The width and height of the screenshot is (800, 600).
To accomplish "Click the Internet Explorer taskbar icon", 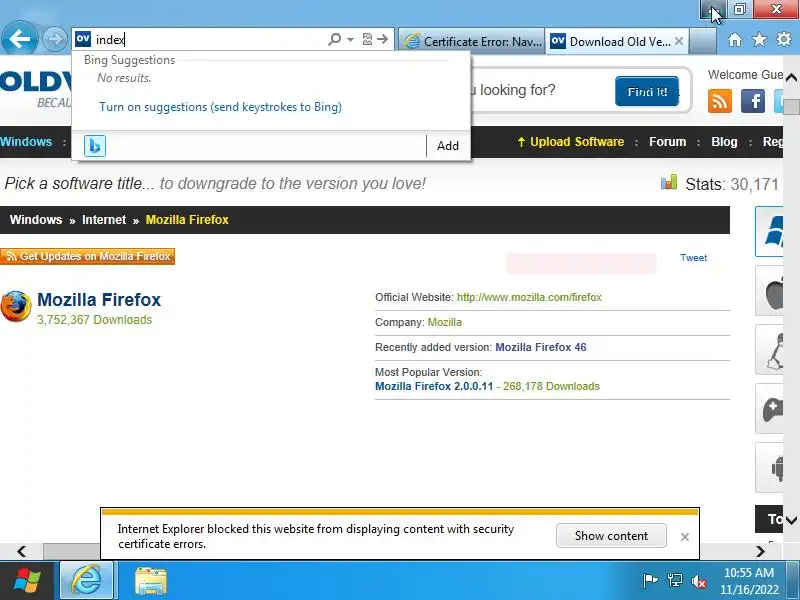I will (87, 581).
